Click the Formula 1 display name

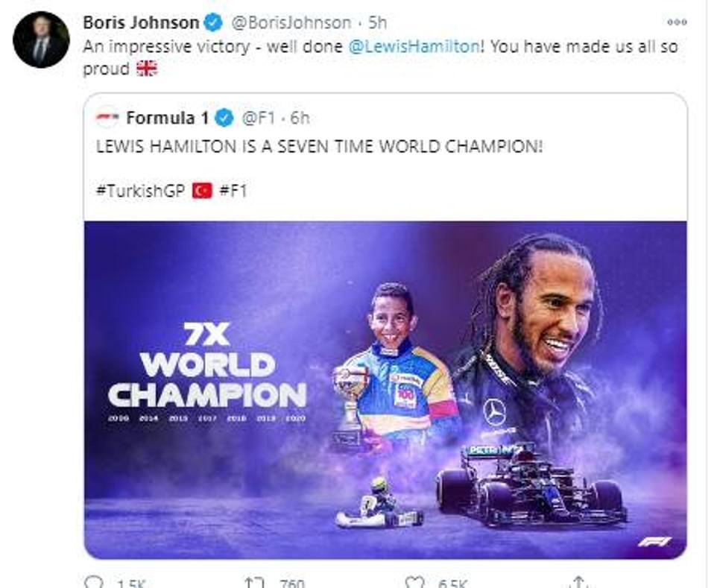coord(168,118)
